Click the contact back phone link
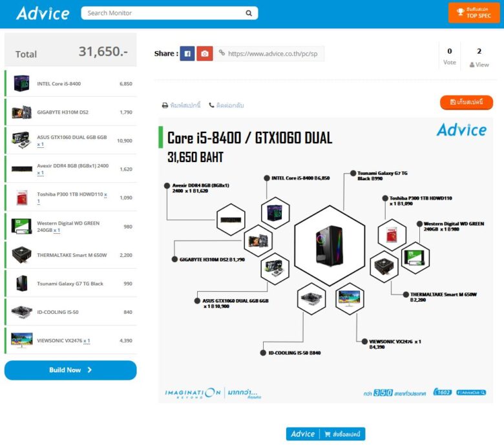504x445 pixels. point(226,105)
